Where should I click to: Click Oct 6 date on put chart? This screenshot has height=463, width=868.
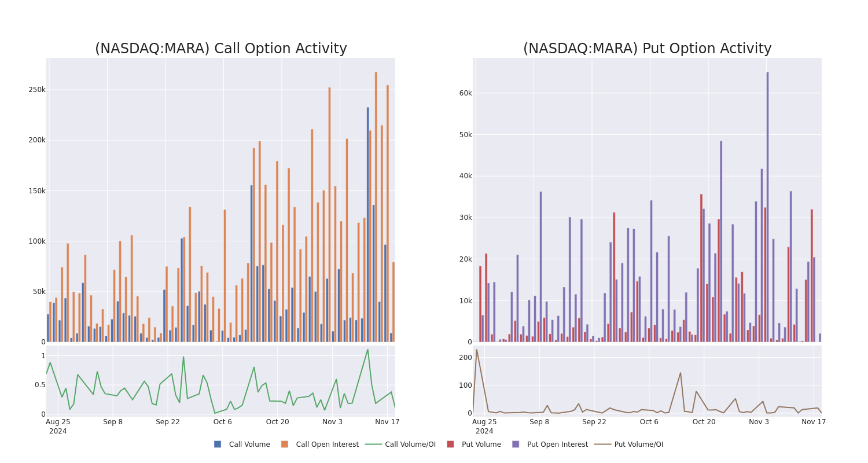pyautogui.click(x=649, y=422)
